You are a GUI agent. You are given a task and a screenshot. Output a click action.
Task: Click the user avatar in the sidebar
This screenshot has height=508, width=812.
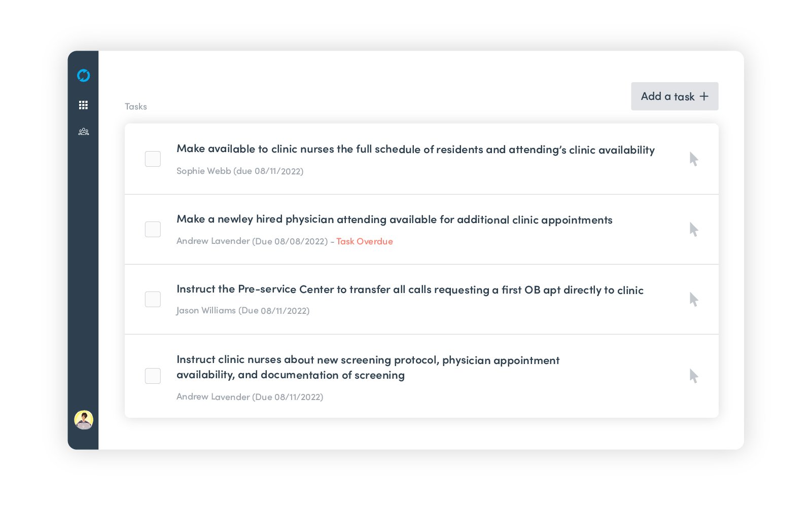[x=83, y=420]
